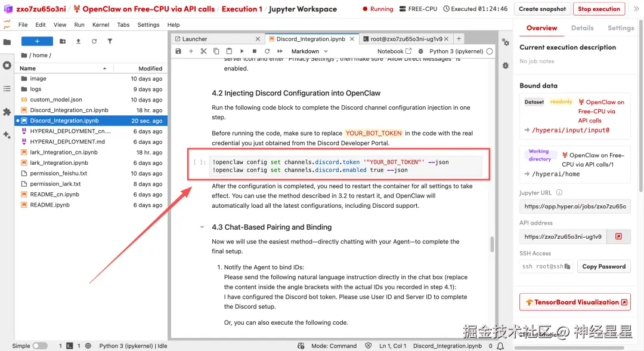Sort files by the Modified column
The image size is (644, 351).
pos(140,68)
